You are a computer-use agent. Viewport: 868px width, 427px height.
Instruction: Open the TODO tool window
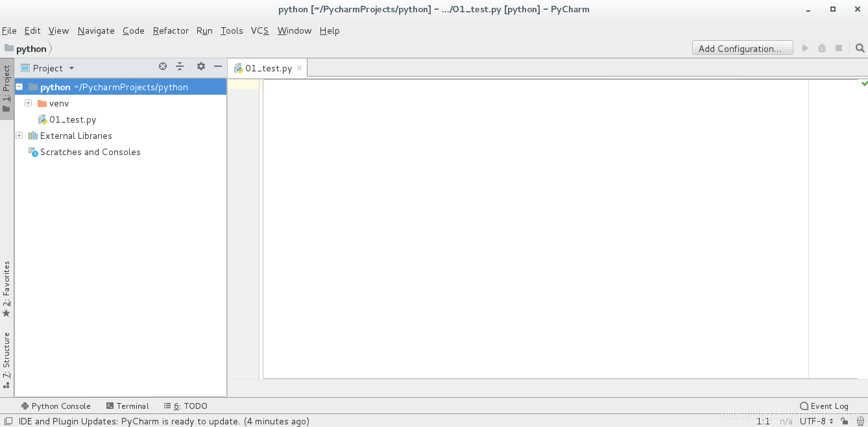186,406
